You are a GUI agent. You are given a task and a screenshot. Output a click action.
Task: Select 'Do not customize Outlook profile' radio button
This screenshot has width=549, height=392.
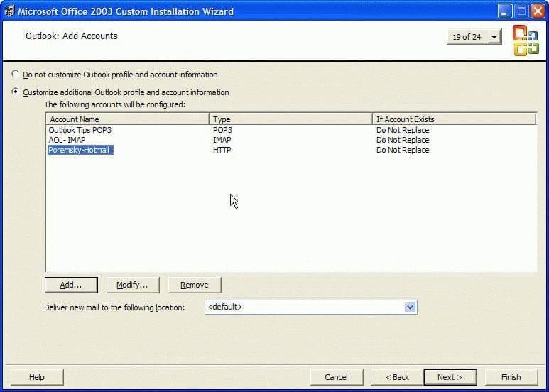pyautogui.click(x=15, y=74)
